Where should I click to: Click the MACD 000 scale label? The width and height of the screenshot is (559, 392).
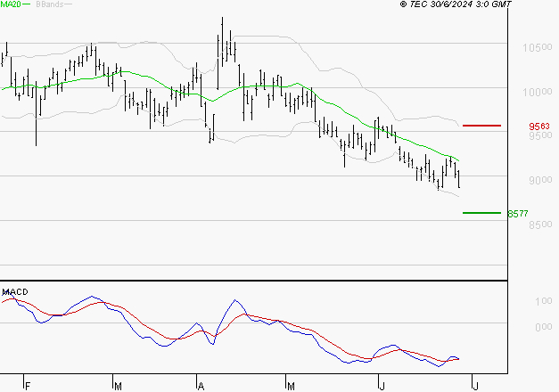click(544, 327)
